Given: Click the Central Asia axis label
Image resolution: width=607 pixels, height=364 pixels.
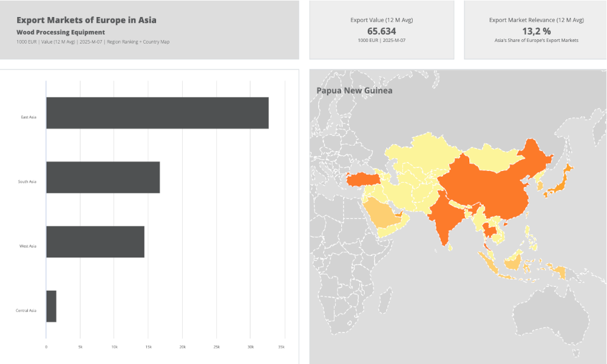Looking at the screenshot, I should (x=26, y=310).
